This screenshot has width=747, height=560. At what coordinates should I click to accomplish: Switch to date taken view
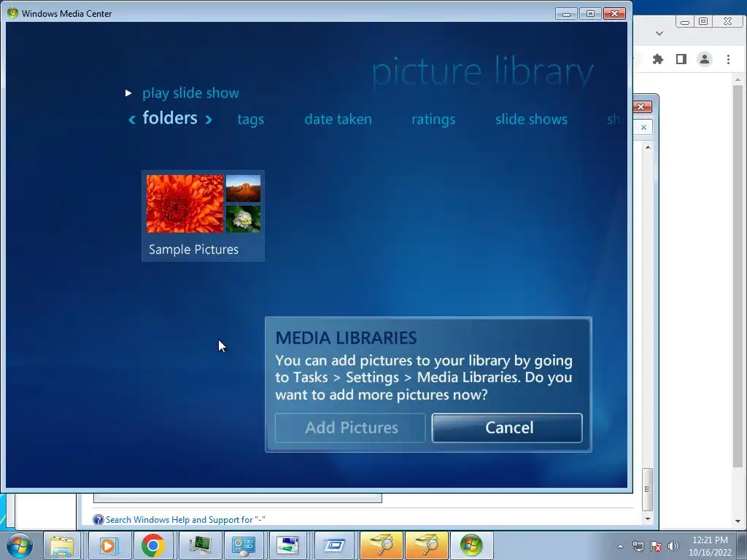click(338, 119)
